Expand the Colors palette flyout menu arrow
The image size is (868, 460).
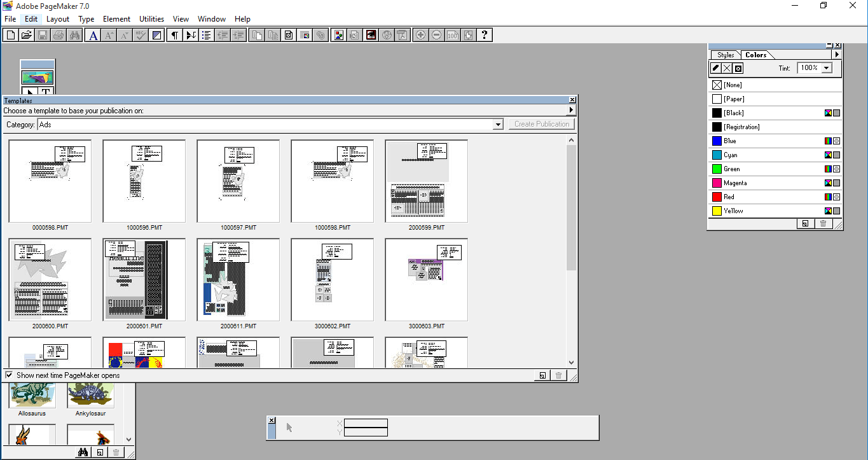(836, 55)
